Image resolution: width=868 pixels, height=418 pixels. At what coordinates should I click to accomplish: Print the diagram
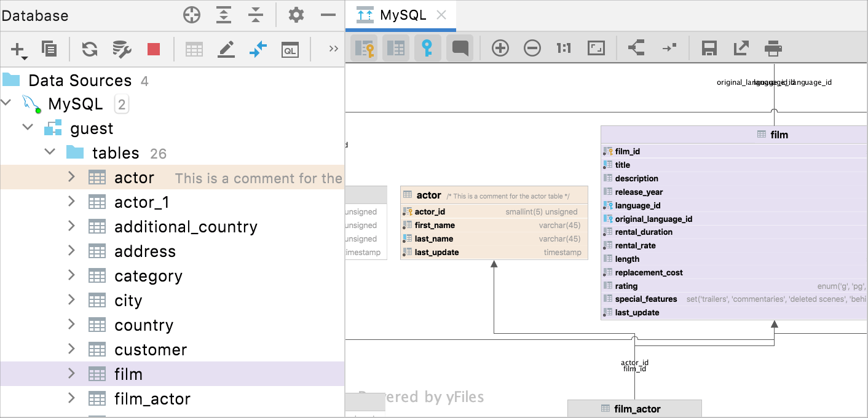tap(773, 47)
